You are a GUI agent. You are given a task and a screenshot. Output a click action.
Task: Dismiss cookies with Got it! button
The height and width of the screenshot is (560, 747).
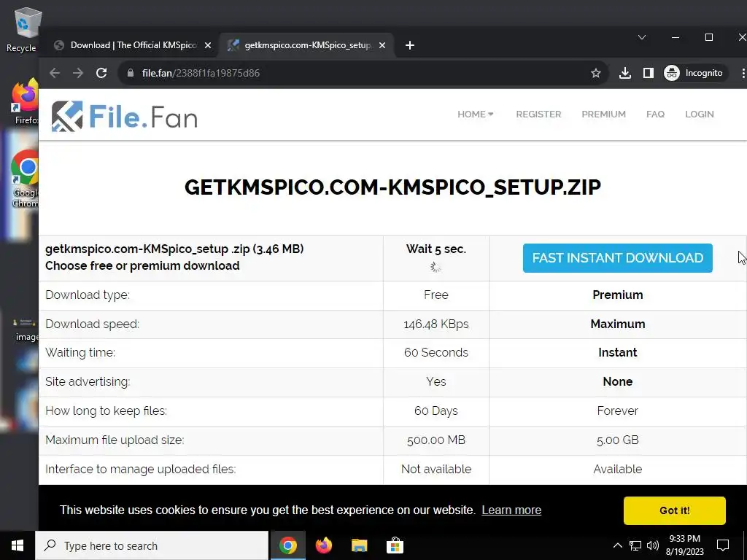coord(674,510)
